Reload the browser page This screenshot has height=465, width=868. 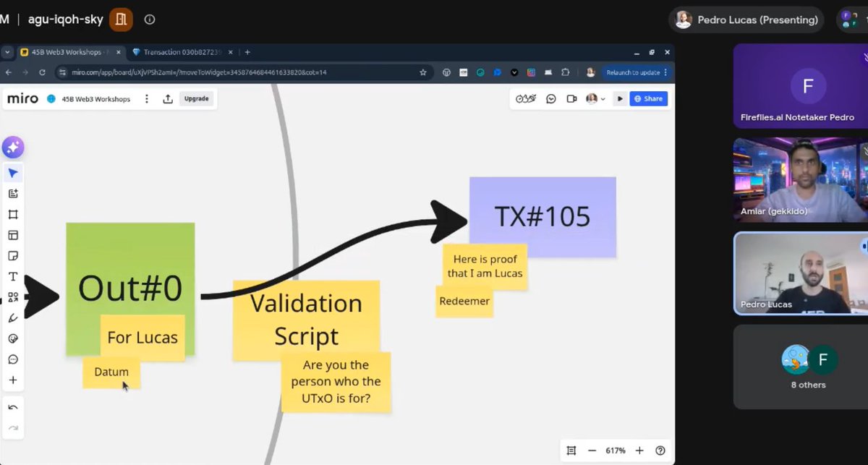(43, 72)
